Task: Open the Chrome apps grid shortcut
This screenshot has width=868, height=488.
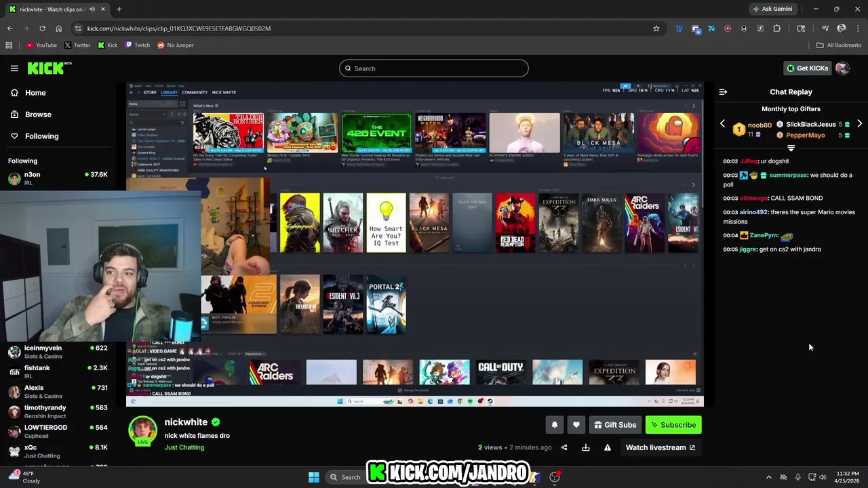Action: click(x=9, y=45)
